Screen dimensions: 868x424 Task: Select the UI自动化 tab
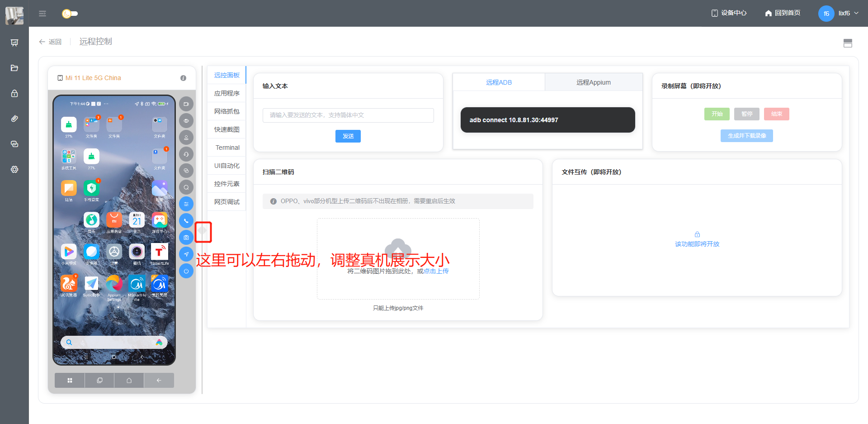[227, 166]
